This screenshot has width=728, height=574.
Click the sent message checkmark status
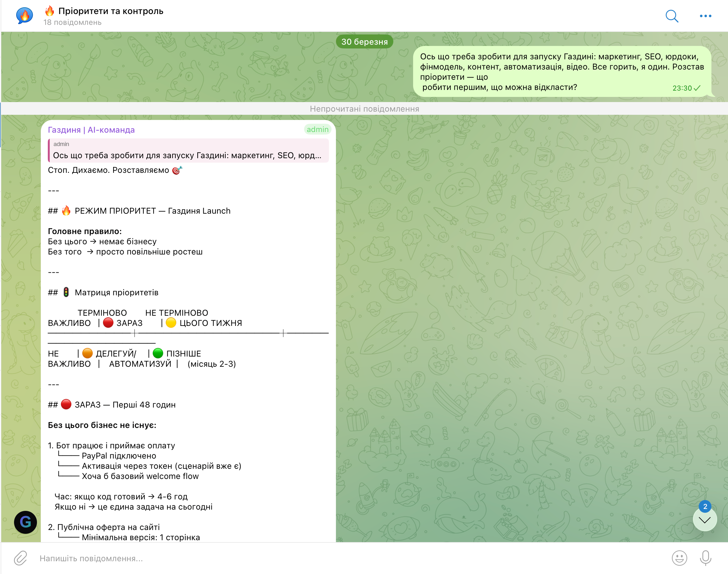tap(697, 88)
